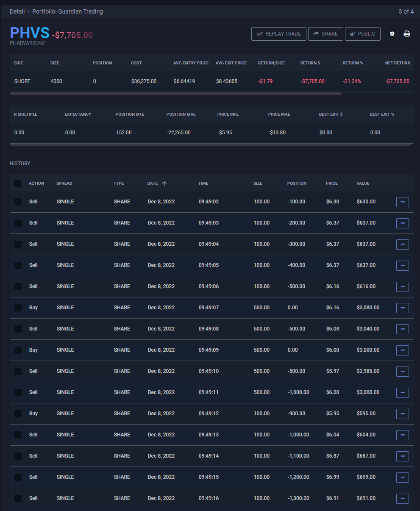Sort history by Date column arrow
The image size is (420, 511).
click(x=164, y=183)
